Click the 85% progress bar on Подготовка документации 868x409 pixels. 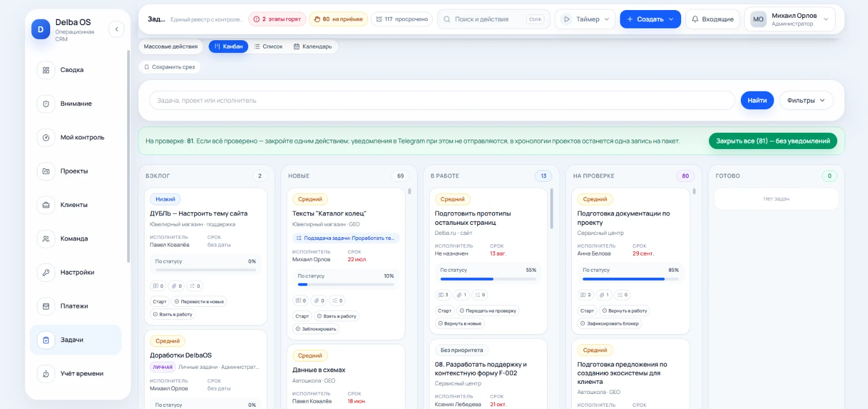tap(631, 278)
